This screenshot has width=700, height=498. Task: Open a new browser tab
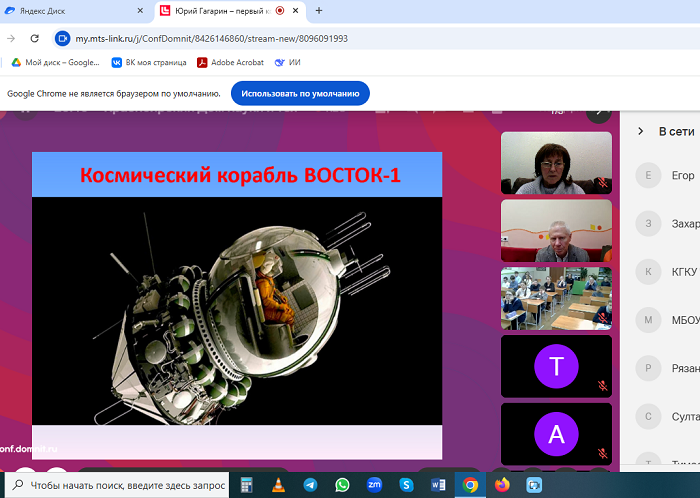[319, 10]
